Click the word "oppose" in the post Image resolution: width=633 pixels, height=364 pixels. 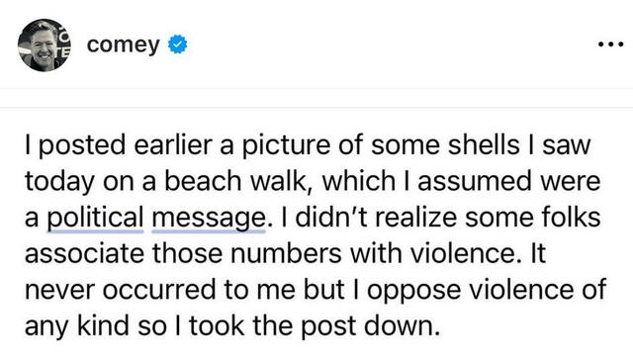coord(413,292)
